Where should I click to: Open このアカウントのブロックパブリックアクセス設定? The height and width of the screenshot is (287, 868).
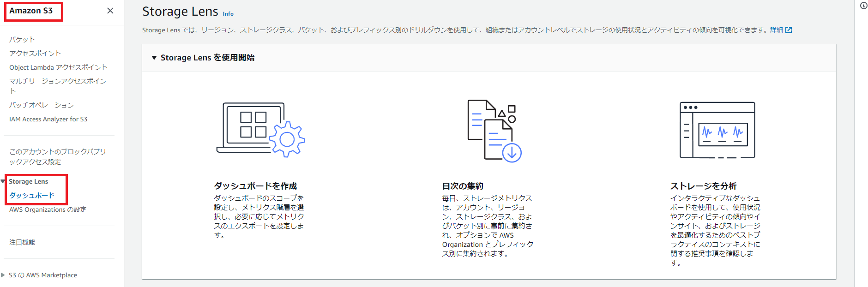[58, 156]
